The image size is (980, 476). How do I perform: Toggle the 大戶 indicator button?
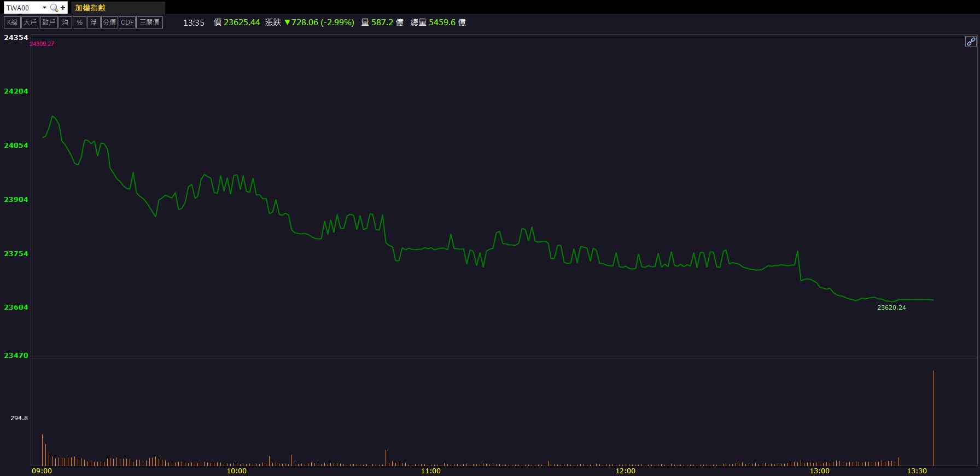(x=30, y=22)
